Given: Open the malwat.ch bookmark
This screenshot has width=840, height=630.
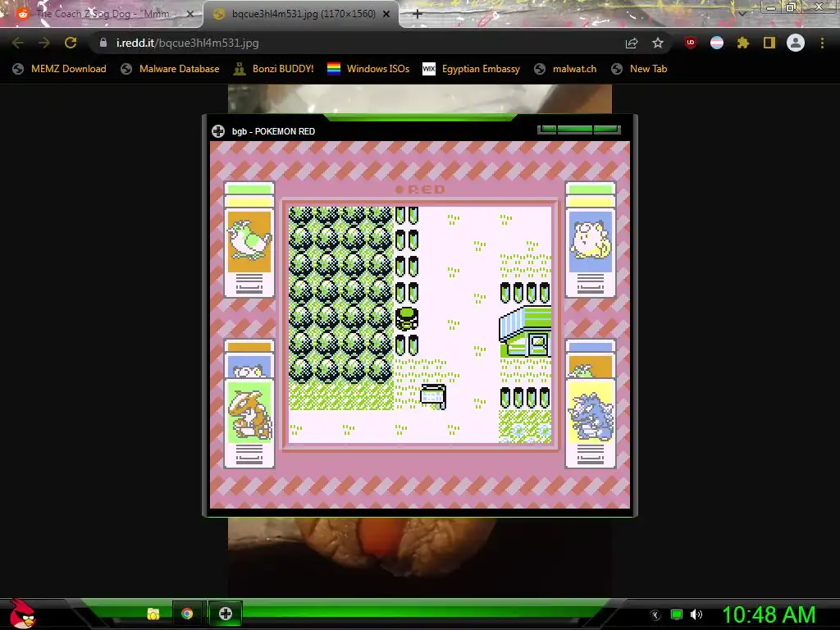Looking at the screenshot, I should [x=565, y=69].
